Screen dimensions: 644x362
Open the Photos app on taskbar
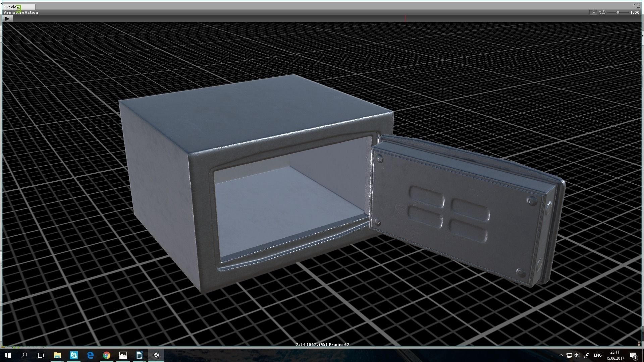[x=123, y=355]
